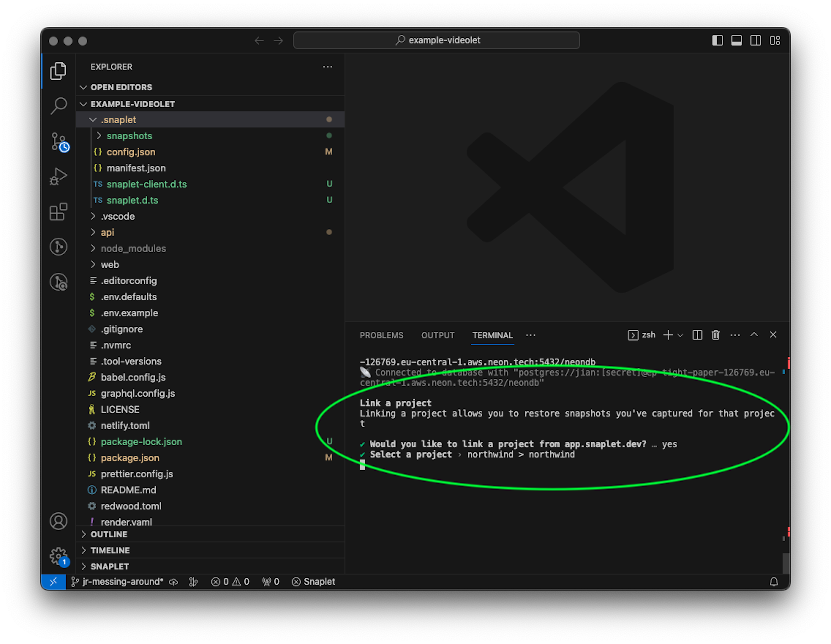Open config.json file
Screen dimensions: 831x644
(x=210, y=152)
